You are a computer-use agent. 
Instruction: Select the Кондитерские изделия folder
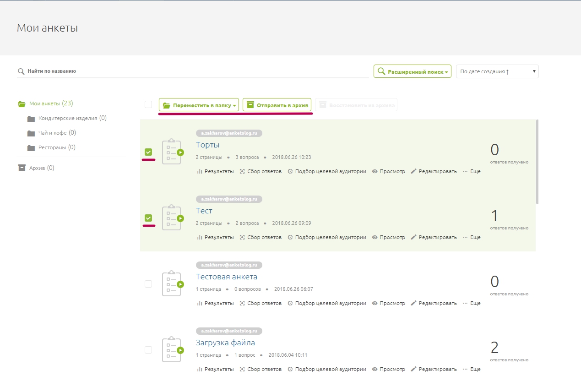(67, 118)
